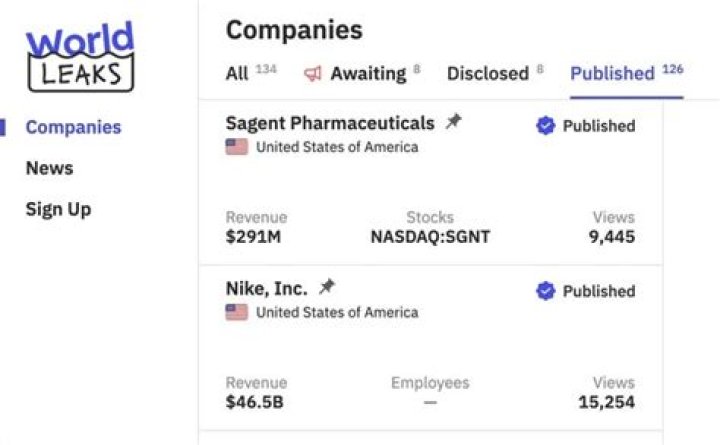The image size is (720, 445).
Task: Click the World Leaks logo
Action: (81, 56)
